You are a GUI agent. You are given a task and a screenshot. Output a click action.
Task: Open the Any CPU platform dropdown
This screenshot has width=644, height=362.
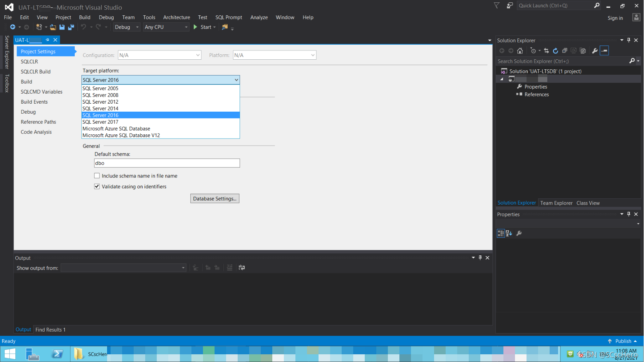[x=166, y=27]
